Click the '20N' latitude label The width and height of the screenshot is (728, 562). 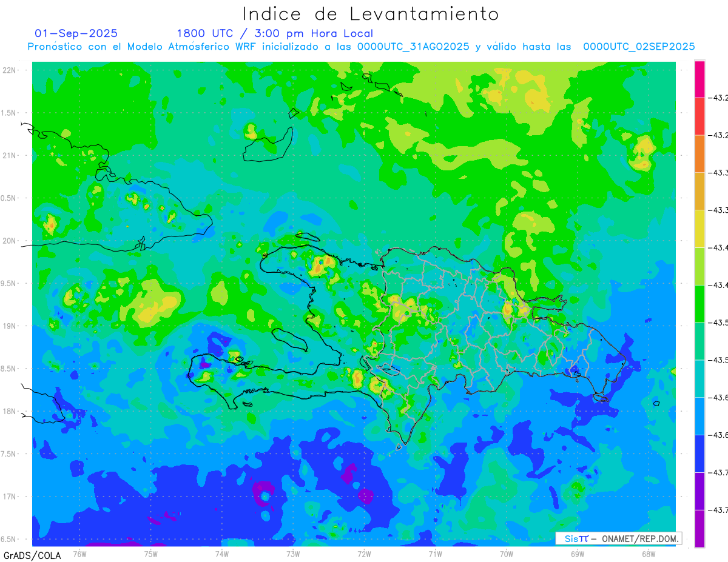(x=10, y=241)
